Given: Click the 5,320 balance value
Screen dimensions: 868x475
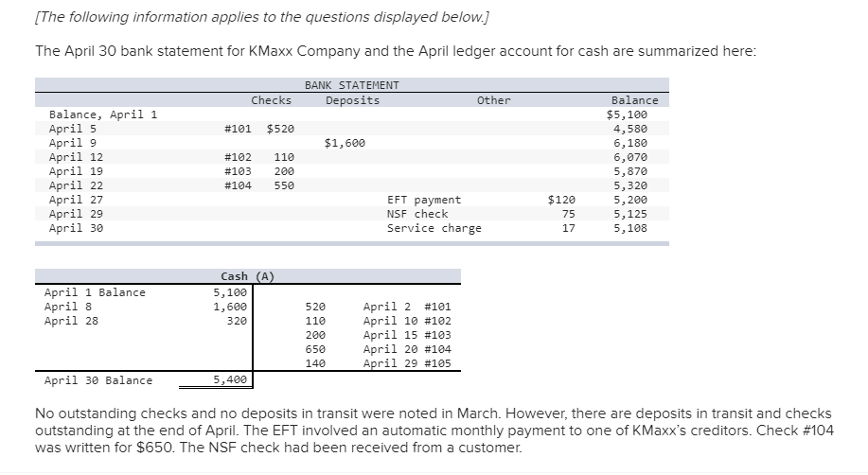Looking at the screenshot, I should click(630, 185).
